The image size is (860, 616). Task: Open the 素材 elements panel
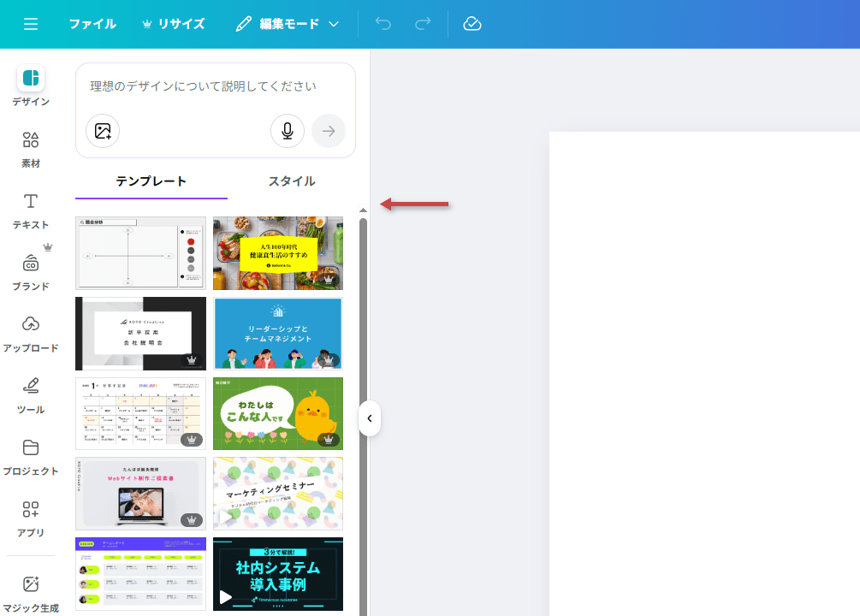pos(31,149)
